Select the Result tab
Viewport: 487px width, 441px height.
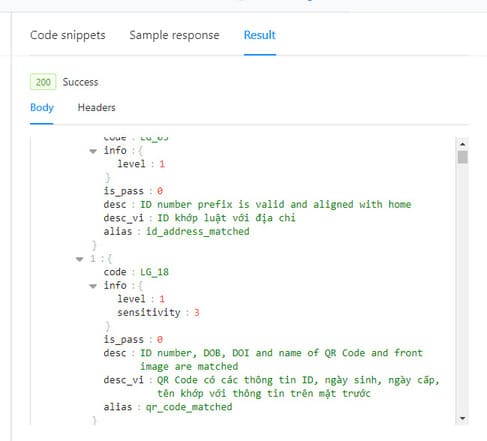click(x=260, y=35)
